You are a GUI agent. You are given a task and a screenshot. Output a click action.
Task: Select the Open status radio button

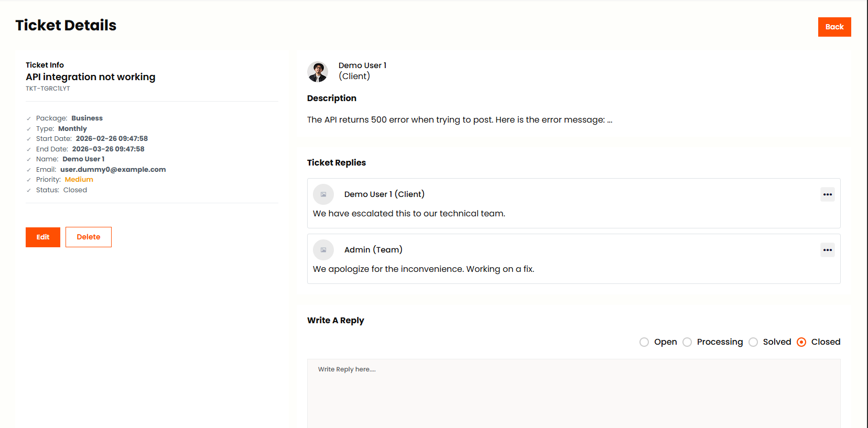pos(644,342)
